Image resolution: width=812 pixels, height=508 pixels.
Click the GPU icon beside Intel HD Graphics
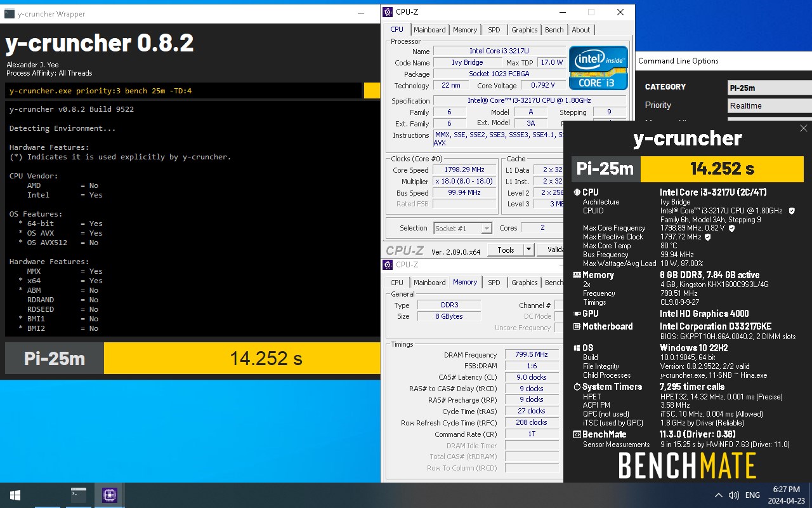pyautogui.click(x=577, y=314)
